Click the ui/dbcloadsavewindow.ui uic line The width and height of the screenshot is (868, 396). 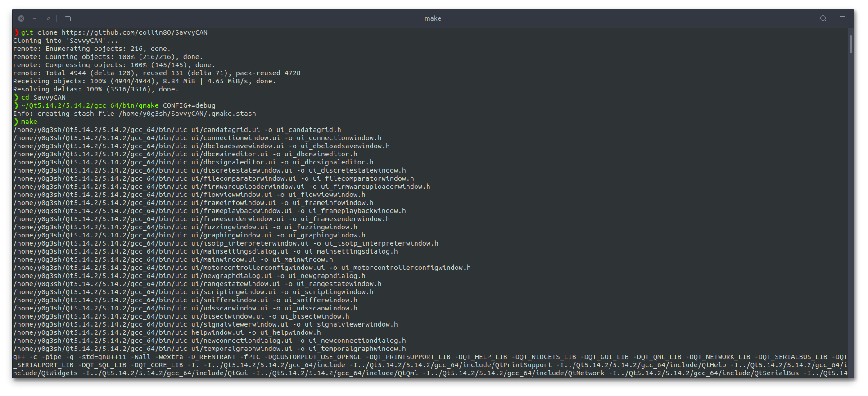[201, 146]
